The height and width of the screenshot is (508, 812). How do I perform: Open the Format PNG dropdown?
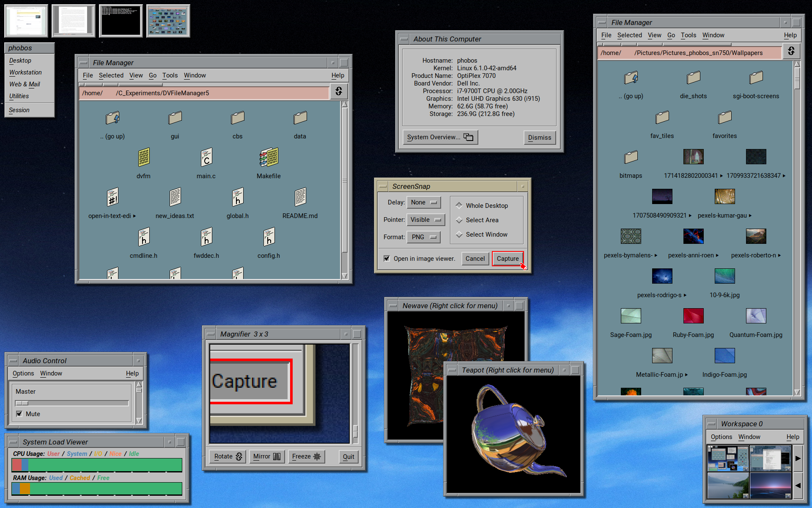(x=424, y=237)
